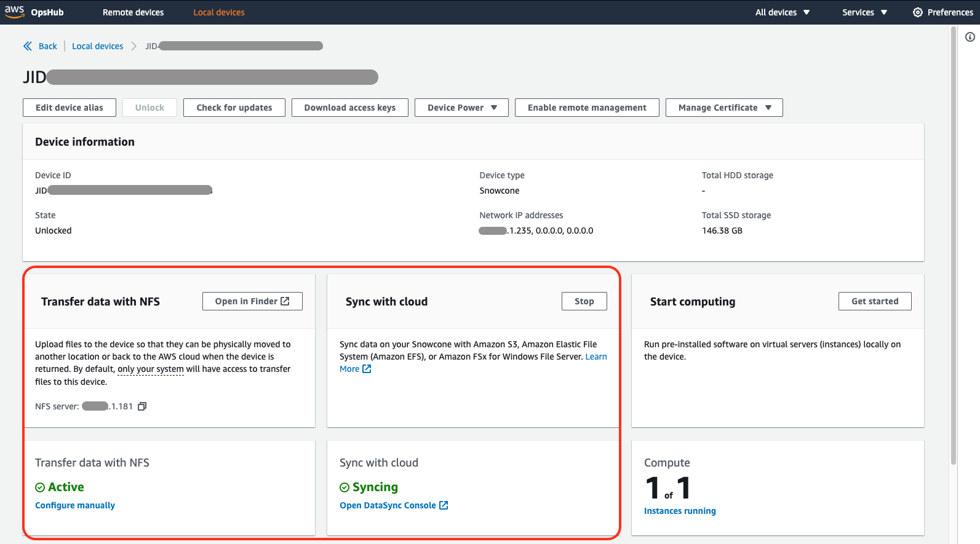Stop the cloud sync

584,301
